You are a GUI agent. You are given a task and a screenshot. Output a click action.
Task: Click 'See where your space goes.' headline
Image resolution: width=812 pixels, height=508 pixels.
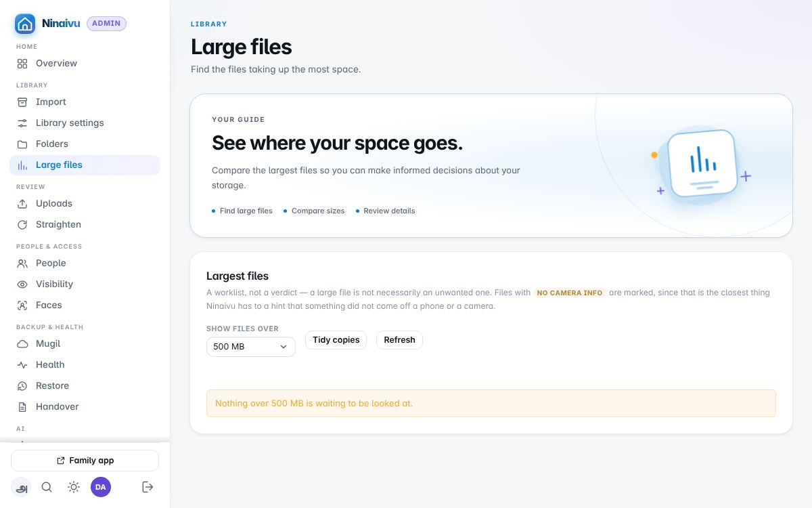338,144
